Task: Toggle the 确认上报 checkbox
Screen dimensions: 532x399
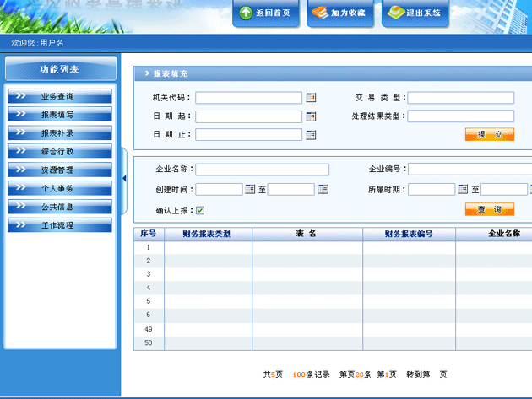Action: point(200,210)
